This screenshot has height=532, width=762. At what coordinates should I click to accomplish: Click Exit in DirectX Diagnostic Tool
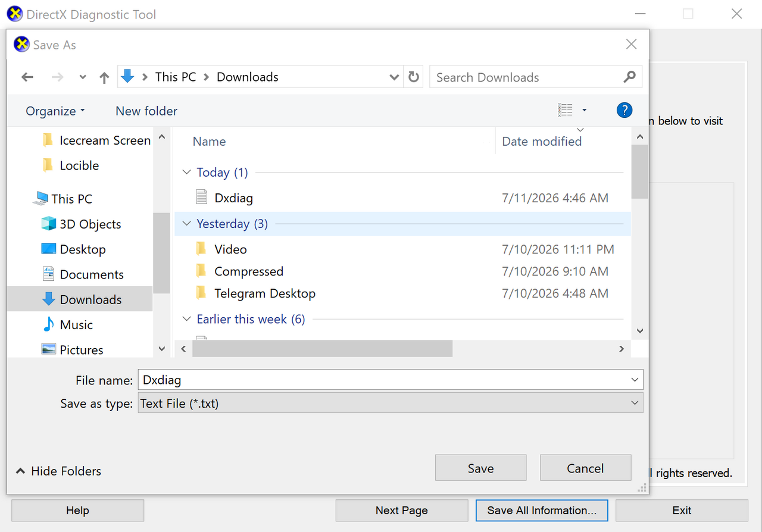coord(682,511)
